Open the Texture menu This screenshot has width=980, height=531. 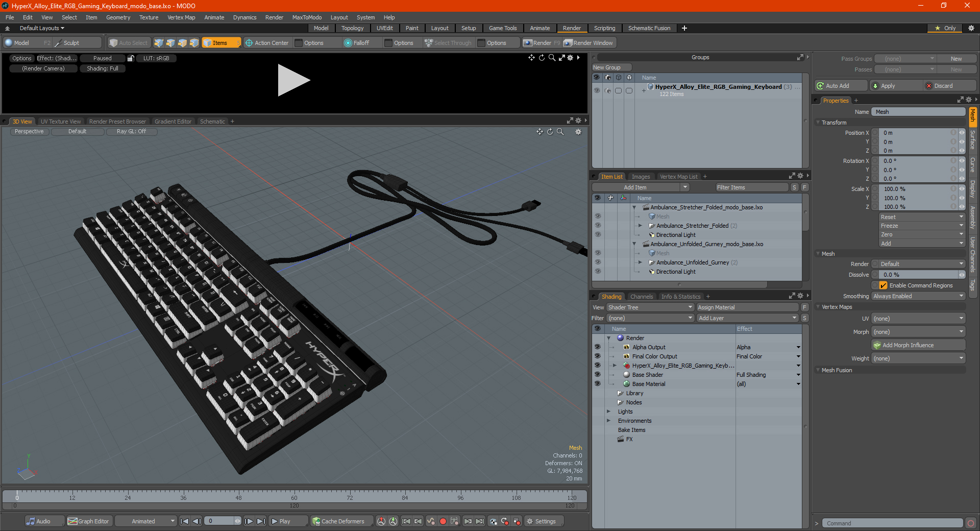click(149, 17)
